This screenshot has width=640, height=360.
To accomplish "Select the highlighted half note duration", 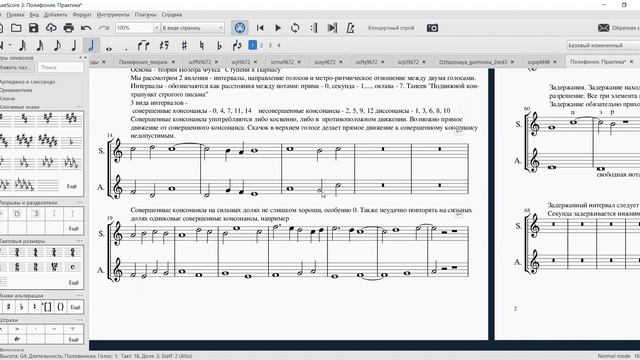I will [91, 45].
